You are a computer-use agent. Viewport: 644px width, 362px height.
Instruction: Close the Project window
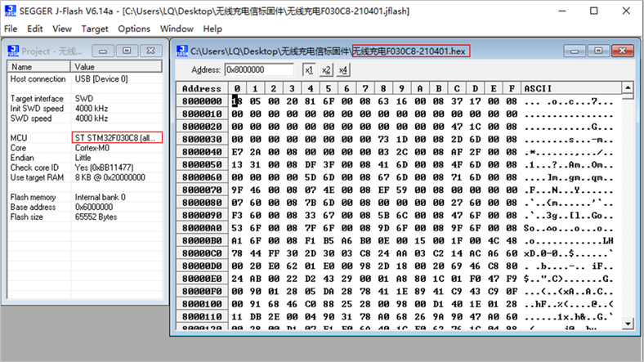[150, 51]
